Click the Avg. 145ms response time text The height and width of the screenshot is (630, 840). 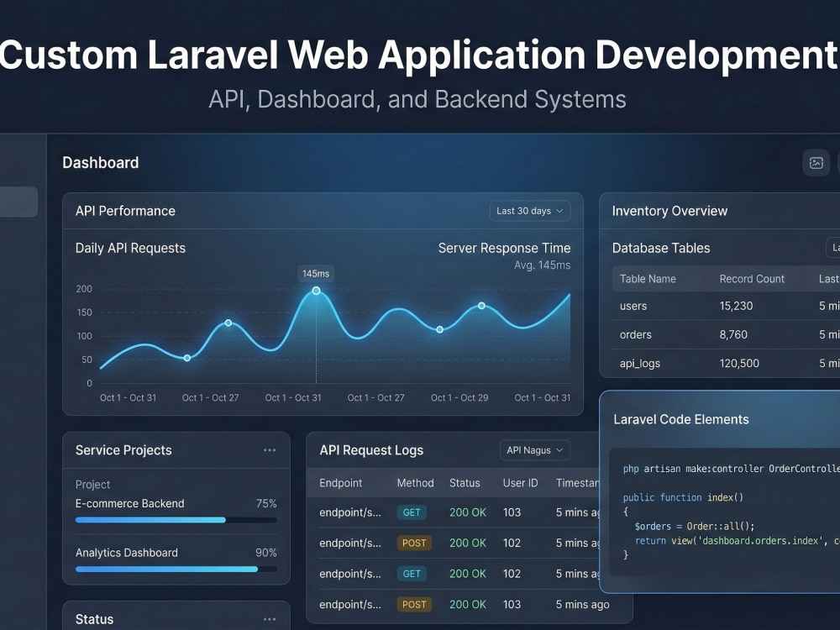point(542,265)
